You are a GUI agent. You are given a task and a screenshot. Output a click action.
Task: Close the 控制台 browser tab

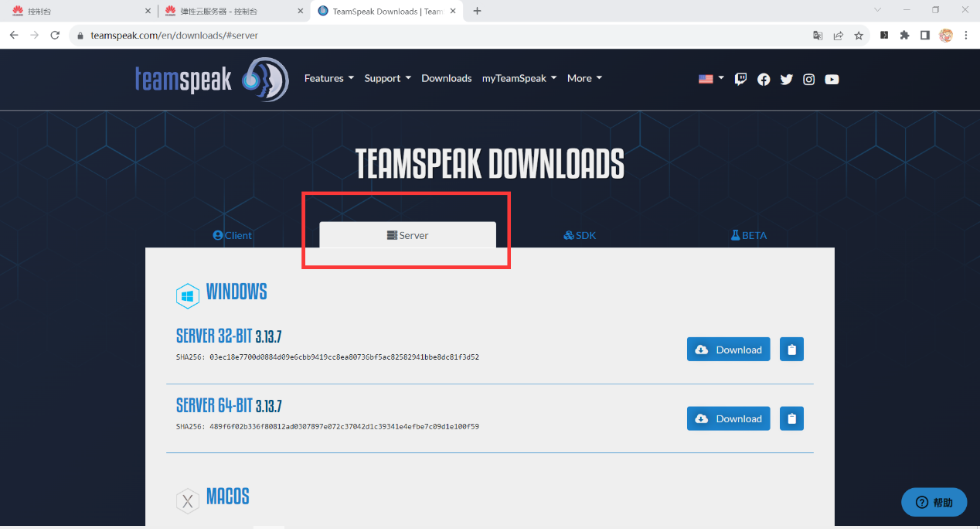click(x=148, y=11)
